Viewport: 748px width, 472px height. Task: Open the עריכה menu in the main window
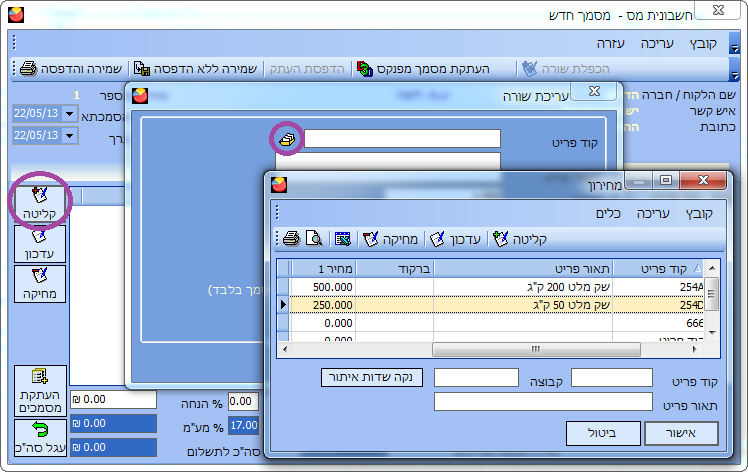coord(657,43)
